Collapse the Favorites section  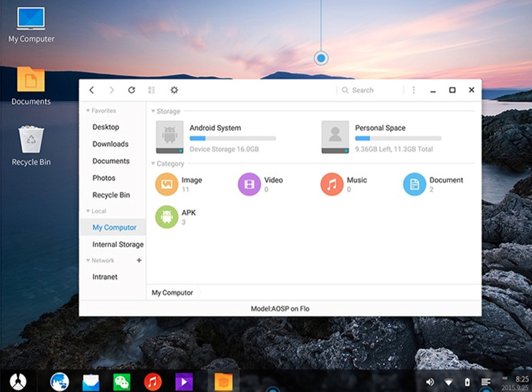[x=88, y=110]
